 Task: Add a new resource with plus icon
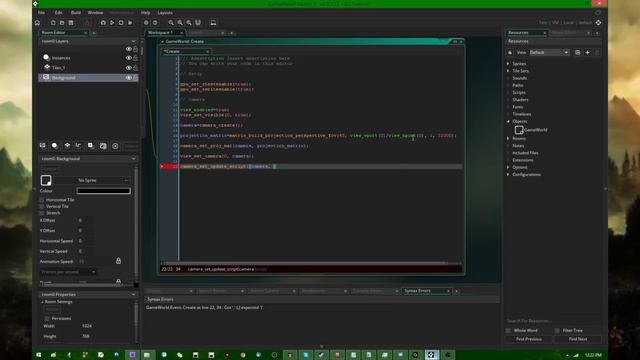point(587,53)
